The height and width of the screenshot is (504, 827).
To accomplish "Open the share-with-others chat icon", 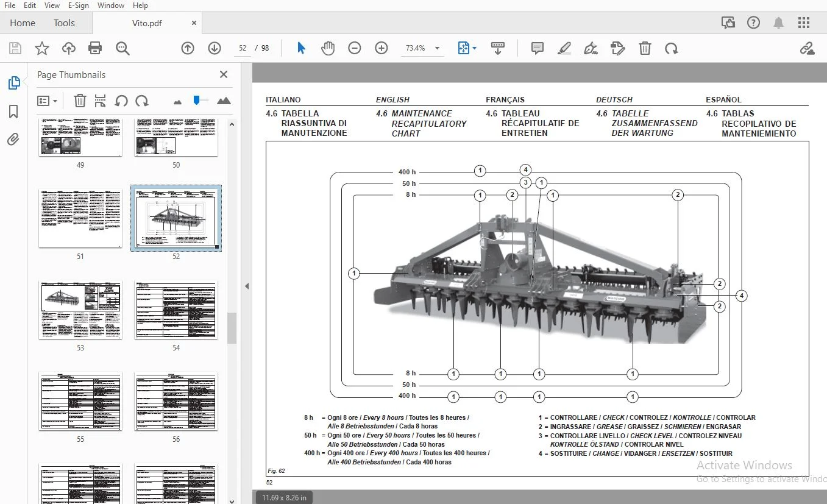I will 728,23.
